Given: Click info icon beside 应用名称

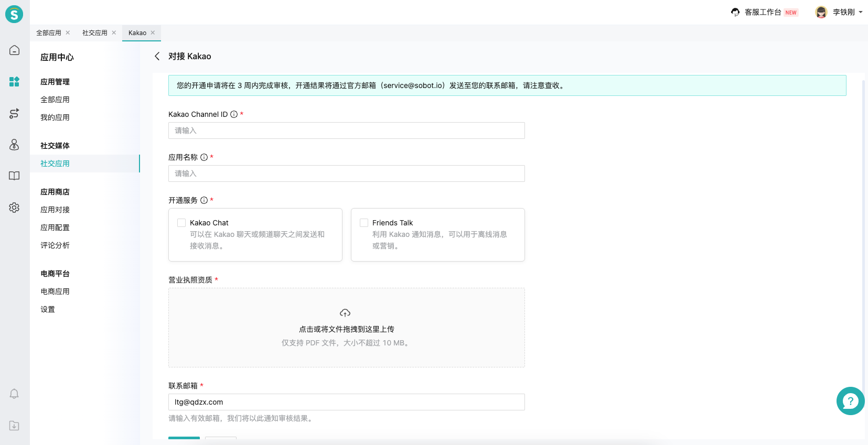Looking at the screenshot, I should (204, 157).
